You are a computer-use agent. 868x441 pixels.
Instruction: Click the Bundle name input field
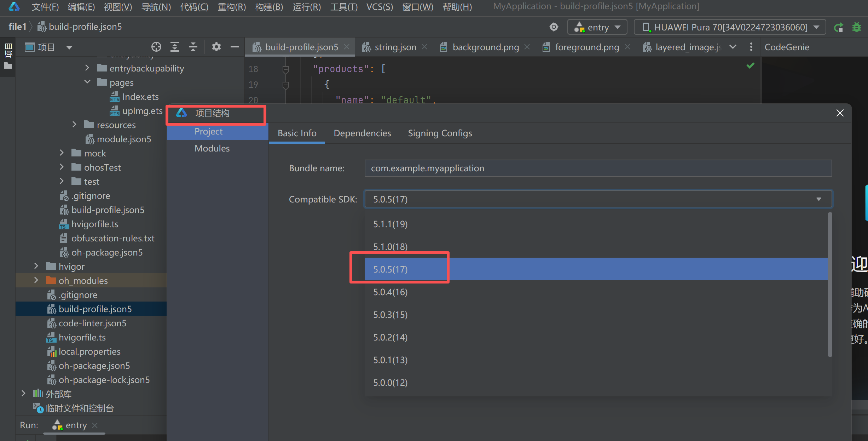(x=598, y=168)
